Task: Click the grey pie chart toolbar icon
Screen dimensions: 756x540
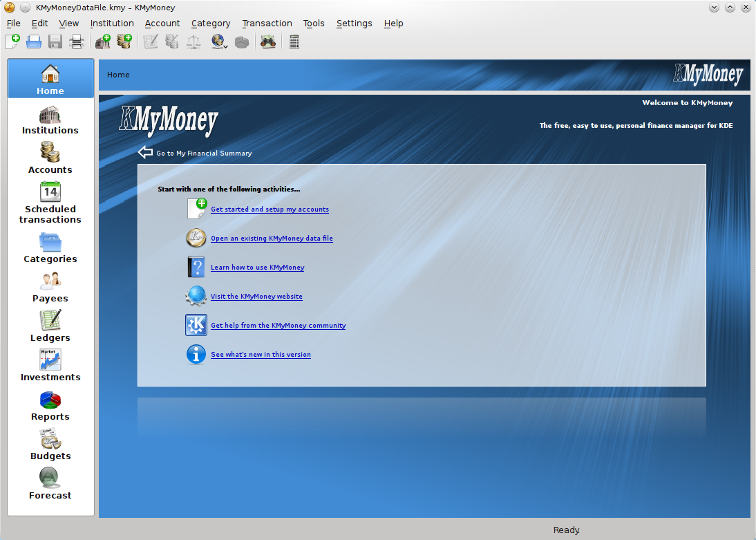Action: tap(242, 42)
